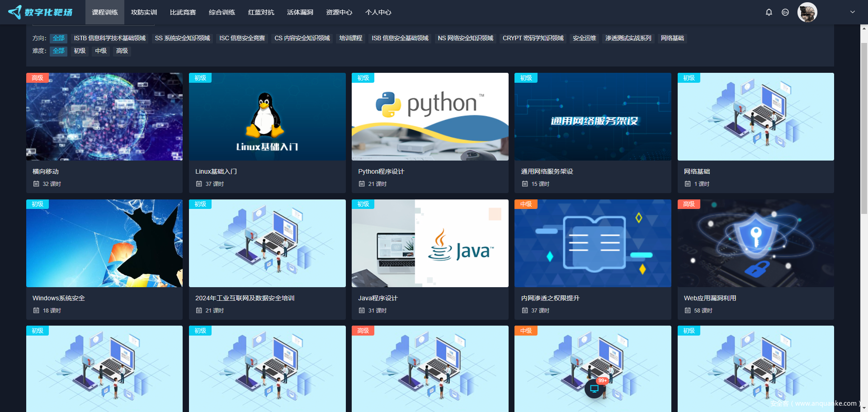Click the Linux penguin course thumbnail
The image size is (868, 412).
point(267,117)
